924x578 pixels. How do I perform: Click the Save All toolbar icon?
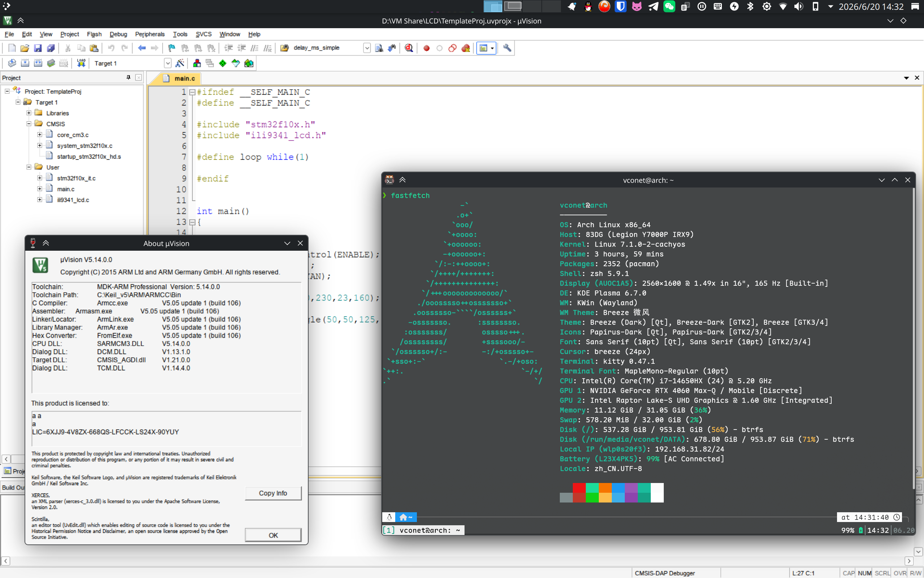tap(51, 48)
